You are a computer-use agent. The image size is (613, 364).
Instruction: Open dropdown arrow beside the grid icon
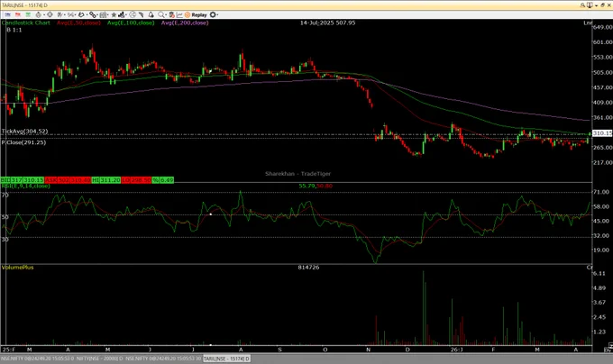coord(108,14)
